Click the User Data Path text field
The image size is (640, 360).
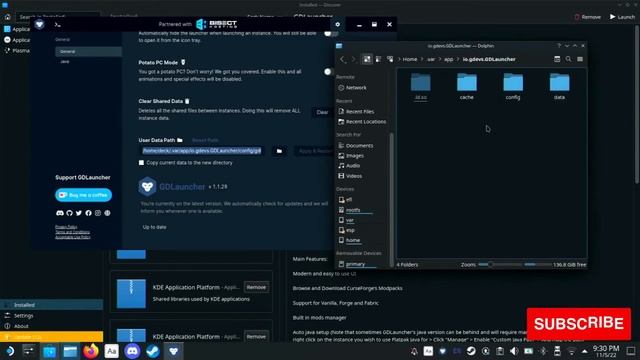tap(202, 151)
